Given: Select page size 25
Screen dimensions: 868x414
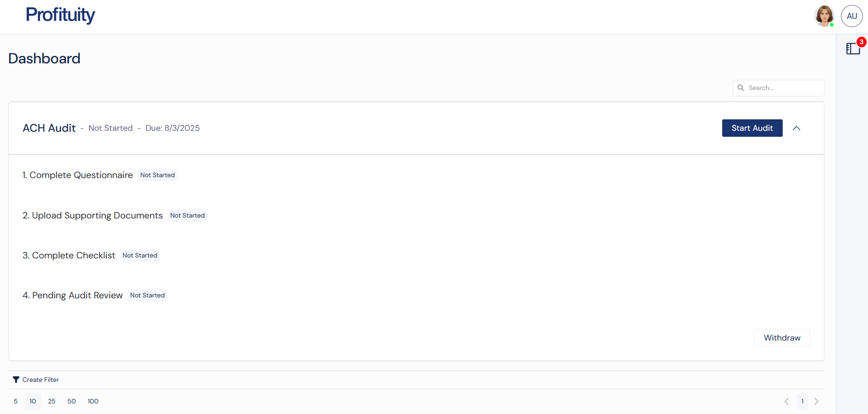Looking at the screenshot, I should click(51, 401).
